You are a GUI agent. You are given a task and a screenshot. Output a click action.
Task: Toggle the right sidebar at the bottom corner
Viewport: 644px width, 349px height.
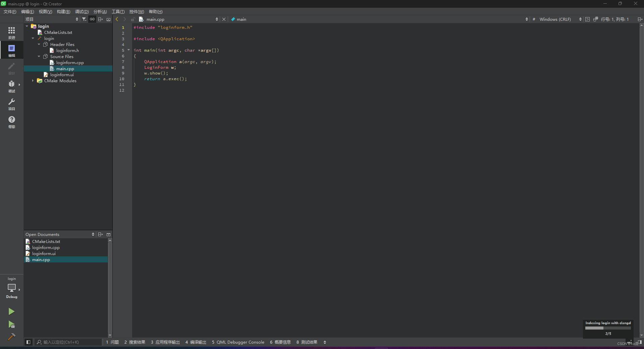(x=640, y=342)
